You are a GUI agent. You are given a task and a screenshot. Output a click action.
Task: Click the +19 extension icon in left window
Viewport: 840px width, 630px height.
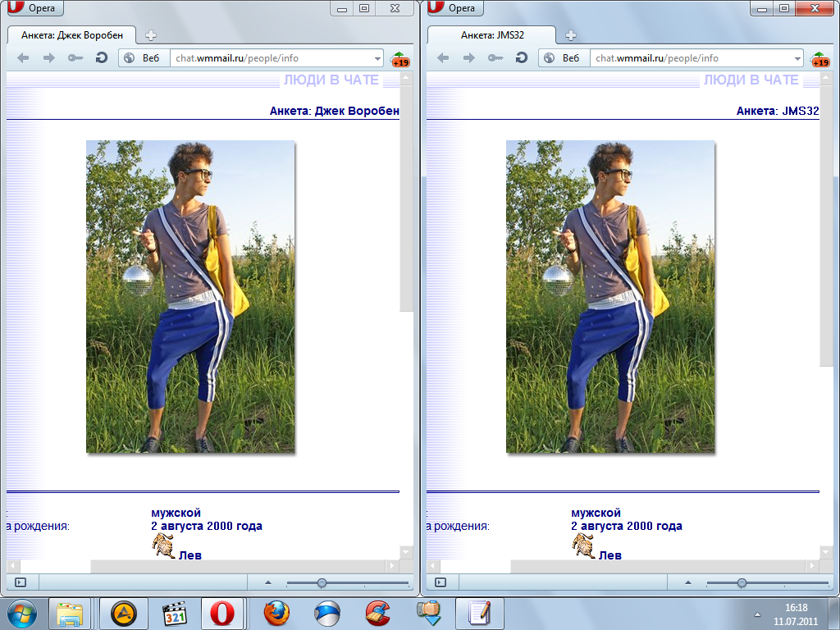[399, 59]
